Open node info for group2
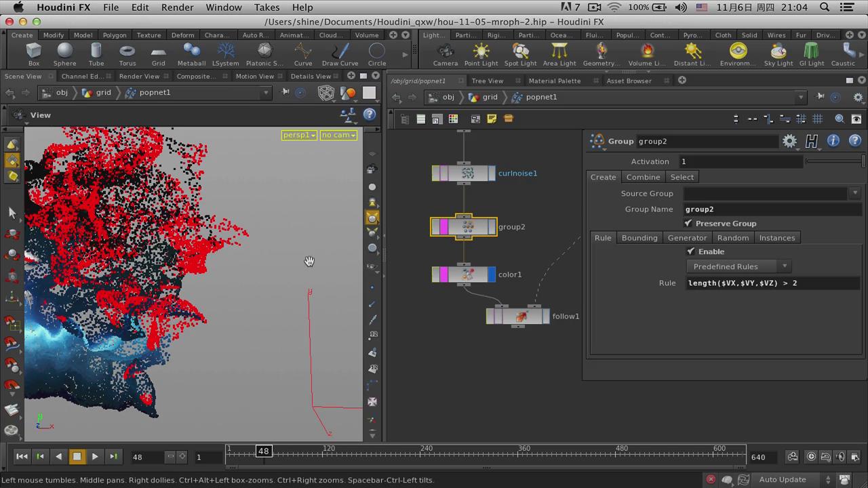Image resolution: width=868 pixels, height=488 pixels. 833,141
